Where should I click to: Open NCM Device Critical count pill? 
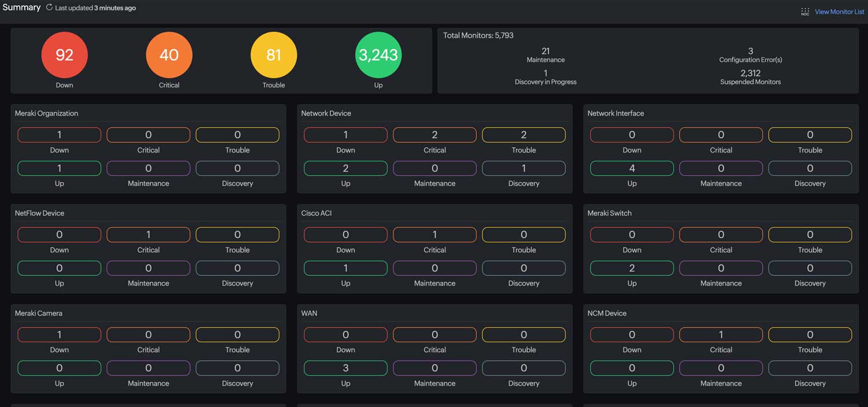coord(721,335)
